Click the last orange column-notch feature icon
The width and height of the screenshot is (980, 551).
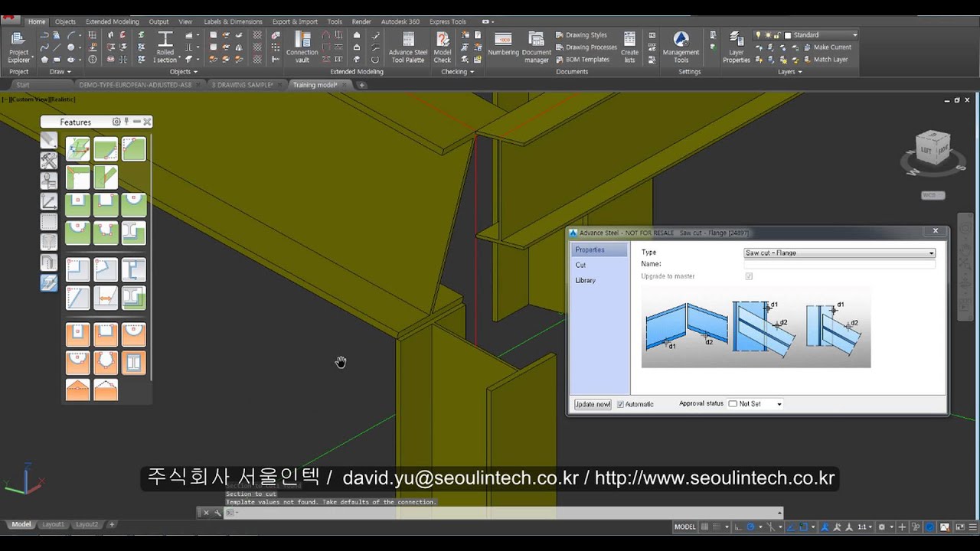pyautogui.click(x=133, y=362)
